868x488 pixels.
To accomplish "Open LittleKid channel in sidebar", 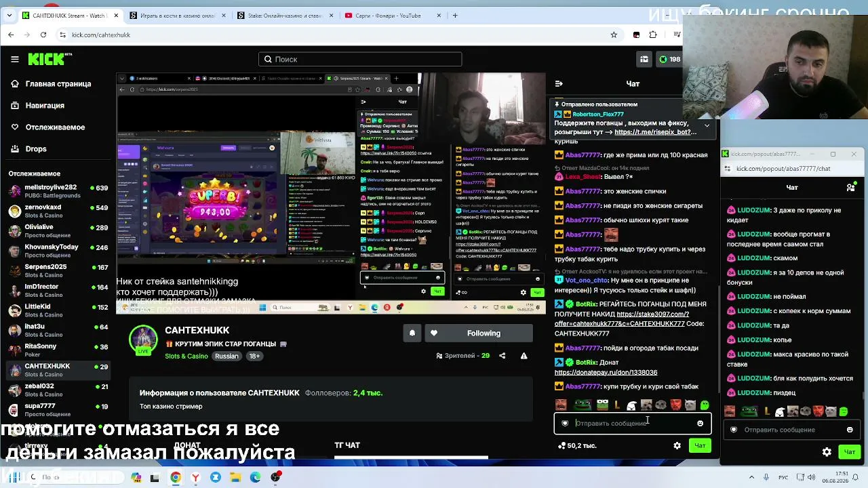I will pyautogui.click(x=58, y=310).
